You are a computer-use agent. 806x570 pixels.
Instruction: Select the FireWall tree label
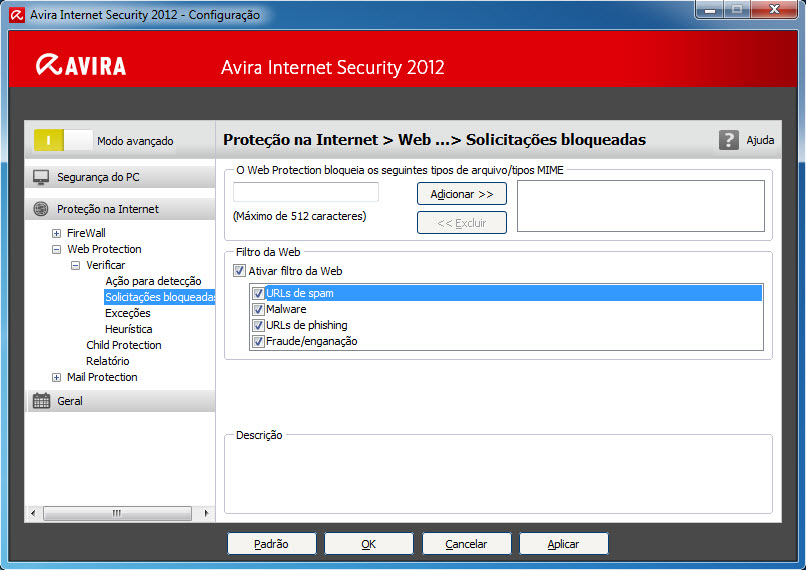pyautogui.click(x=86, y=233)
